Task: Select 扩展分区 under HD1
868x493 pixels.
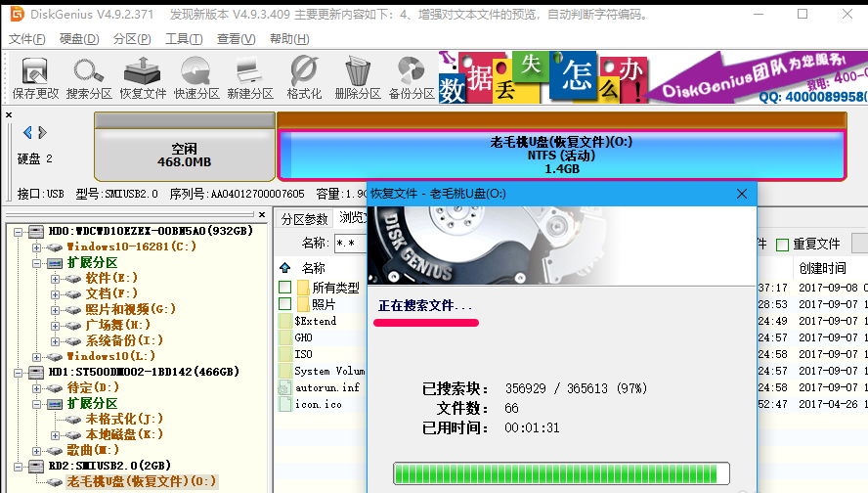Action: point(93,403)
